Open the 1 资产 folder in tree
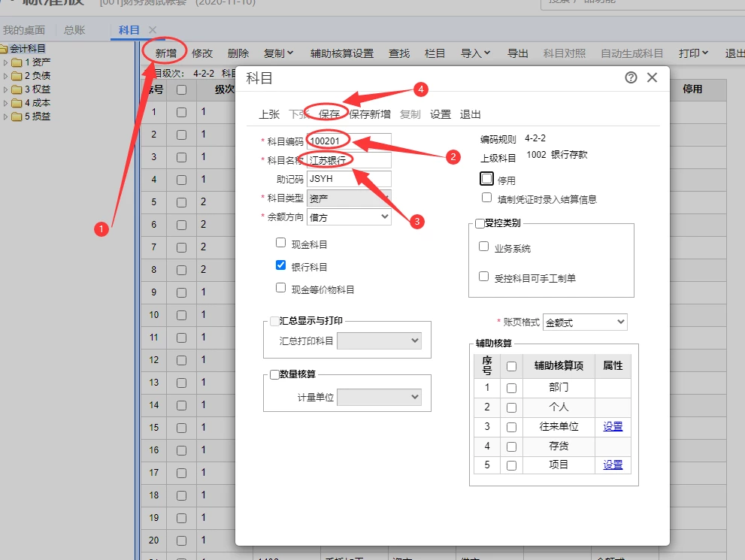The image size is (745, 560). tap(38, 62)
